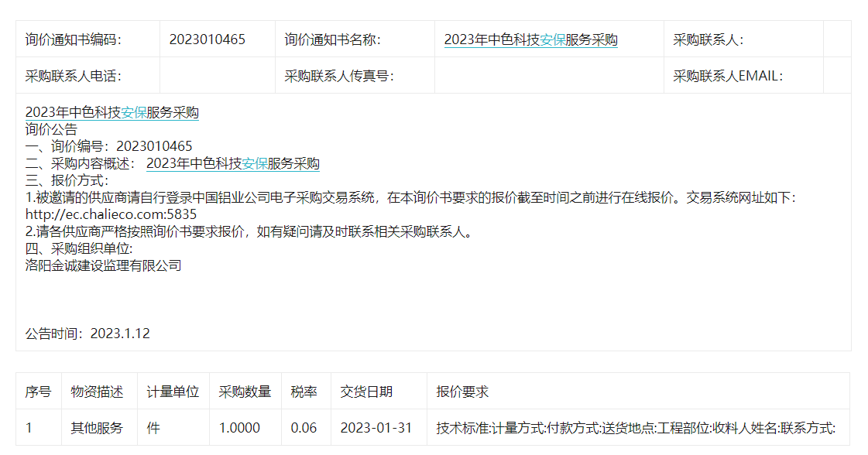Click the 采购数量 column header
Image resolution: width=868 pixels, height=455 pixels.
pyautogui.click(x=245, y=392)
